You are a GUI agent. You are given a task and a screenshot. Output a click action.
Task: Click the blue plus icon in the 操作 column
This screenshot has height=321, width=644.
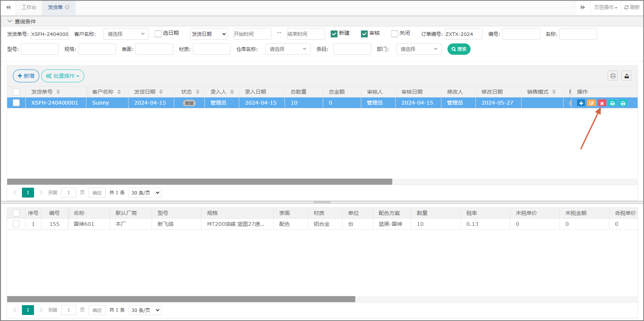point(581,103)
